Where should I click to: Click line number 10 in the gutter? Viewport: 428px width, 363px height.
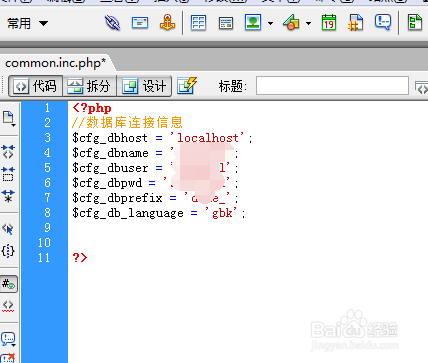44,243
